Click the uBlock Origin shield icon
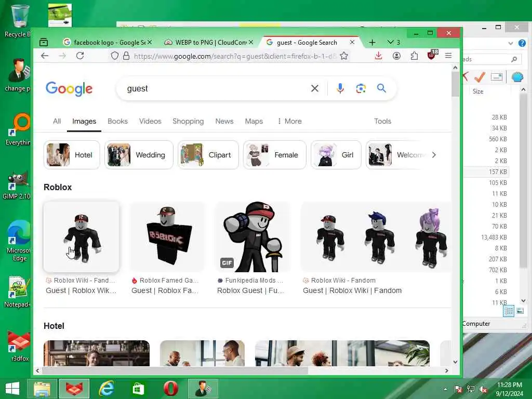Viewport: 532px width, 399px height. (432, 55)
